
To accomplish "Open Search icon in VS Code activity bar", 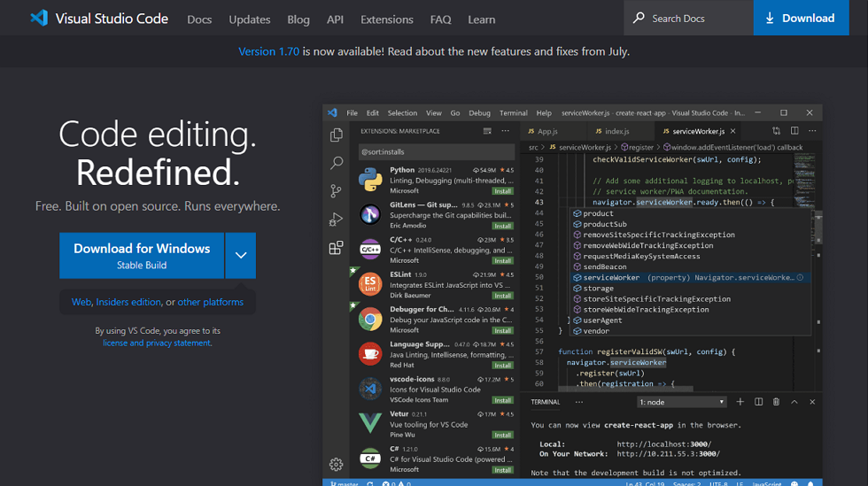I will click(336, 163).
